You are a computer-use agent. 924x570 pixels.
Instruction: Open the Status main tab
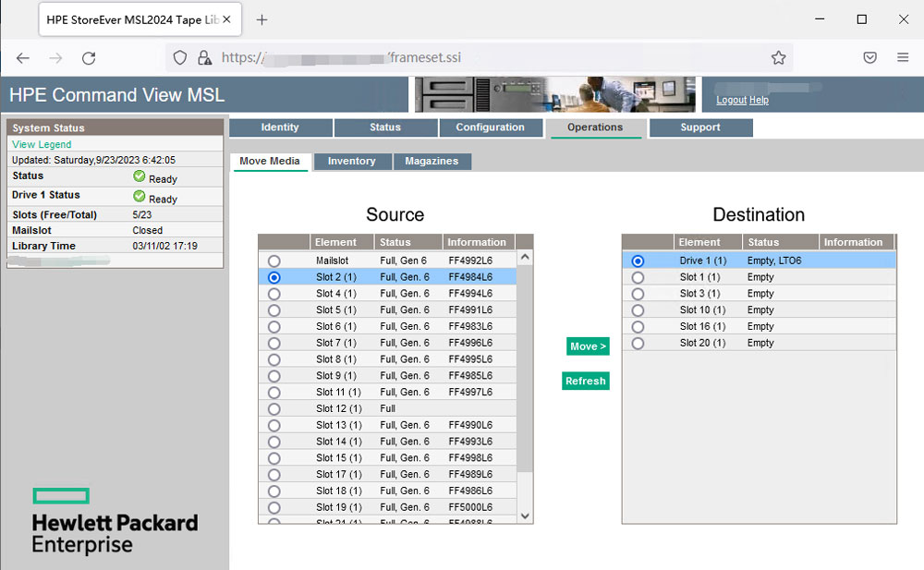pos(385,127)
